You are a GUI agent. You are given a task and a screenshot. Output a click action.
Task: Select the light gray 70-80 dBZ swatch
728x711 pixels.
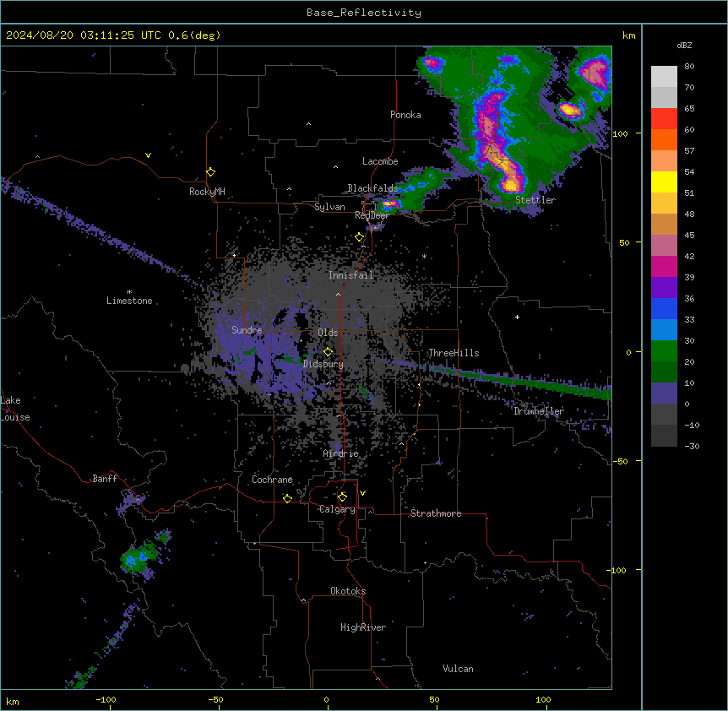tap(664, 77)
